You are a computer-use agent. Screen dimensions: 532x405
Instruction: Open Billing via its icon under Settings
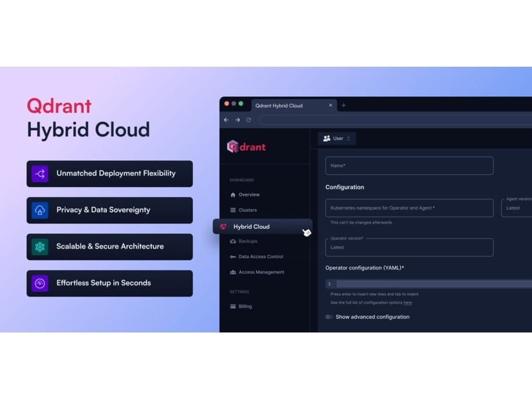pos(232,306)
